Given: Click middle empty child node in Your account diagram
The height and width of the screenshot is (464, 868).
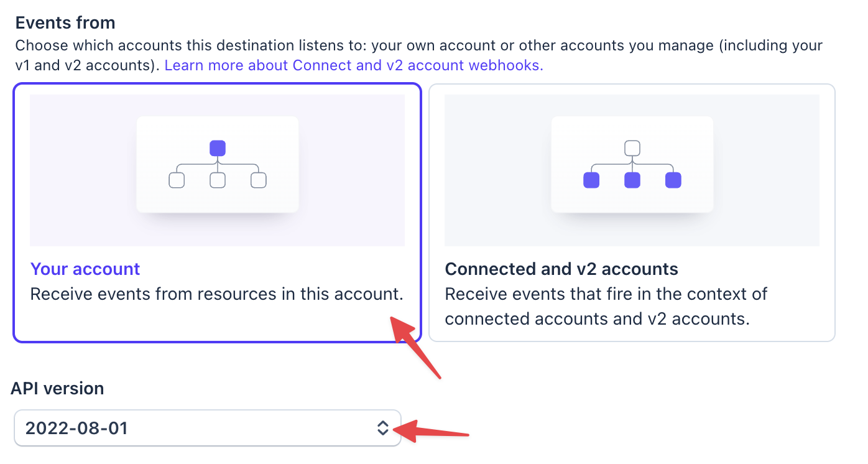Looking at the screenshot, I should (218, 180).
